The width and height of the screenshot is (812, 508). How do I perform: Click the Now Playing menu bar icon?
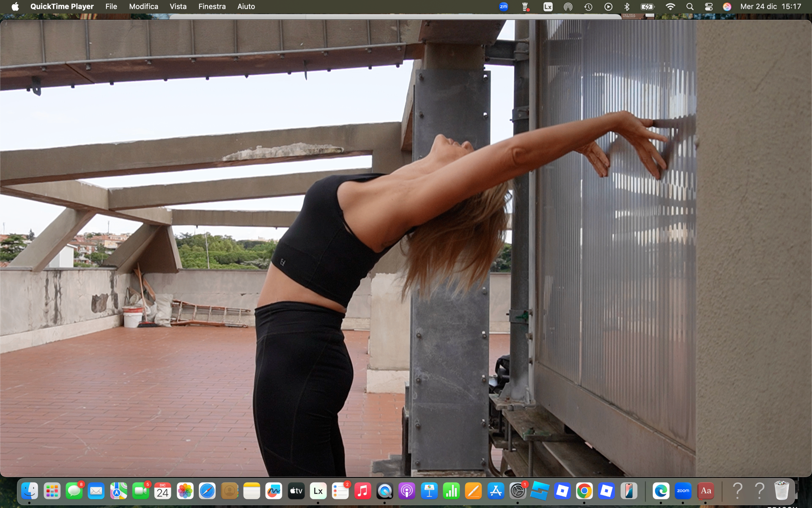pyautogui.click(x=608, y=6)
